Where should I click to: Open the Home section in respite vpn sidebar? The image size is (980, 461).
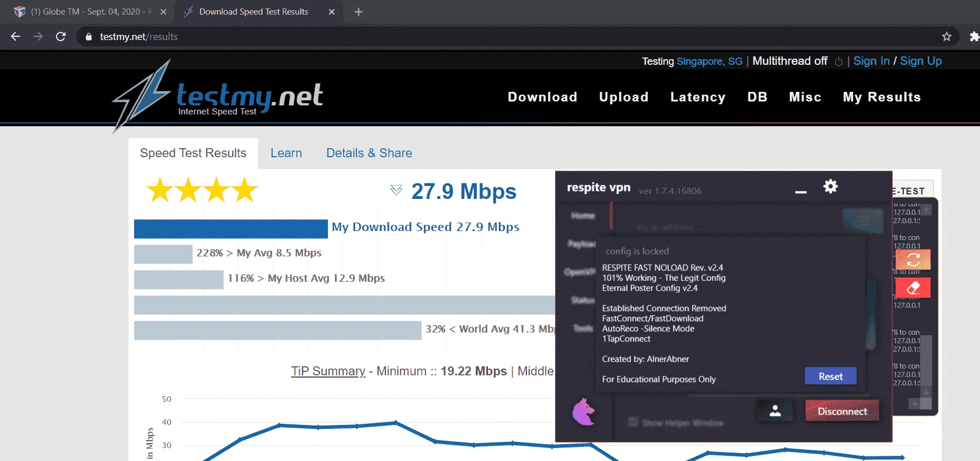(583, 216)
